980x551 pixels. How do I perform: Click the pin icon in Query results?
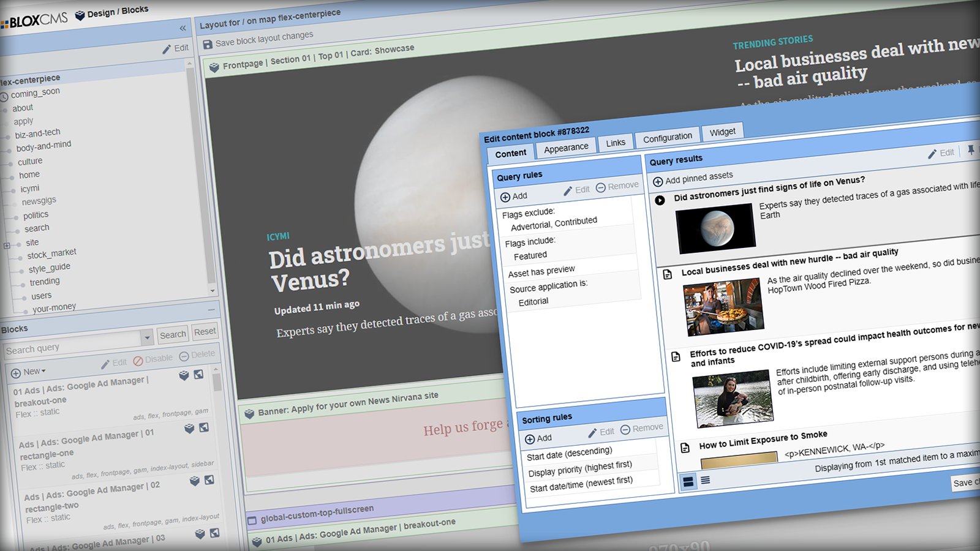[x=971, y=150]
